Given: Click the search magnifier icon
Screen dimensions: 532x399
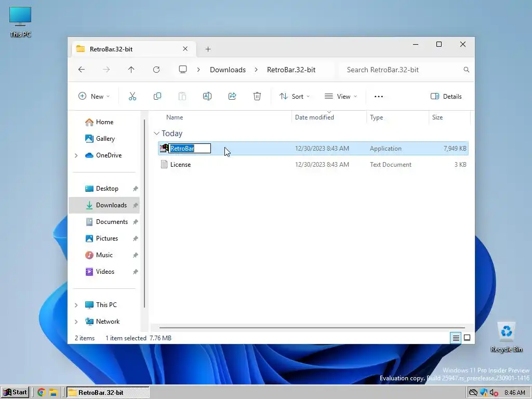Looking at the screenshot, I should [x=467, y=70].
